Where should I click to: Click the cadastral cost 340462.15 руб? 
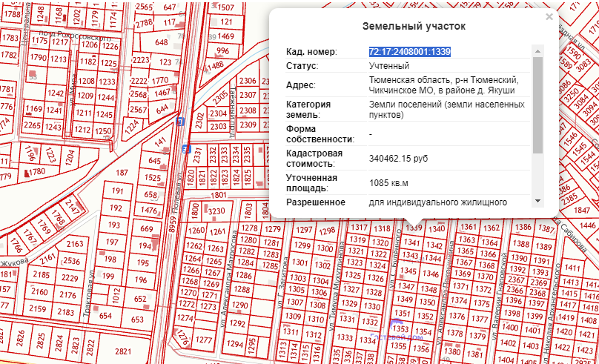pyautogui.click(x=398, y=159)
